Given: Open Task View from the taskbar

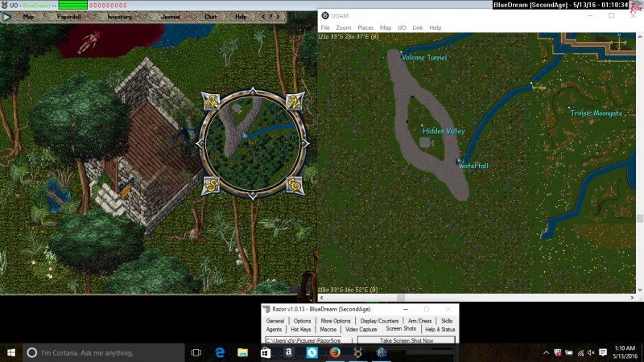Looking at the screenshot, I should coord(196,352).
